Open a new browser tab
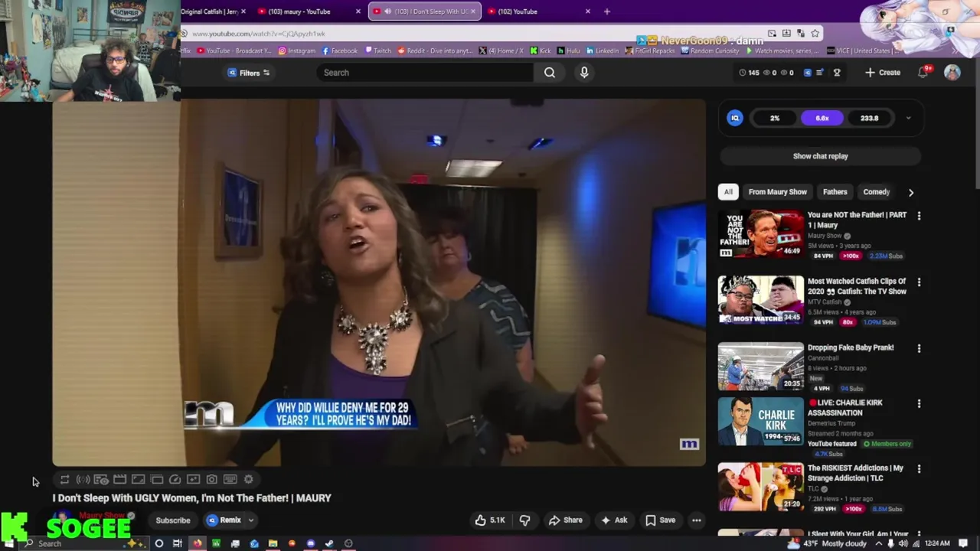Image resolution: width=980 pixels, height=551 pixels. pos(607,11)
